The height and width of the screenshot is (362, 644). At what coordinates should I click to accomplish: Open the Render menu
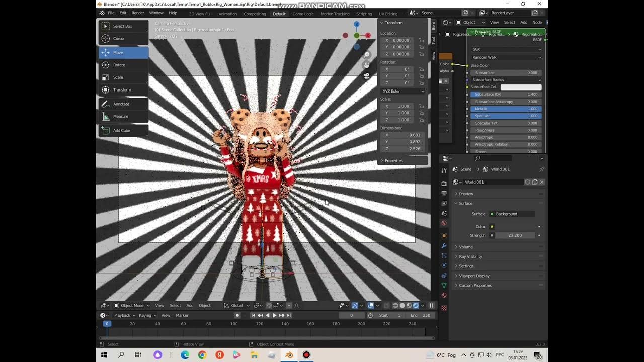137,13
